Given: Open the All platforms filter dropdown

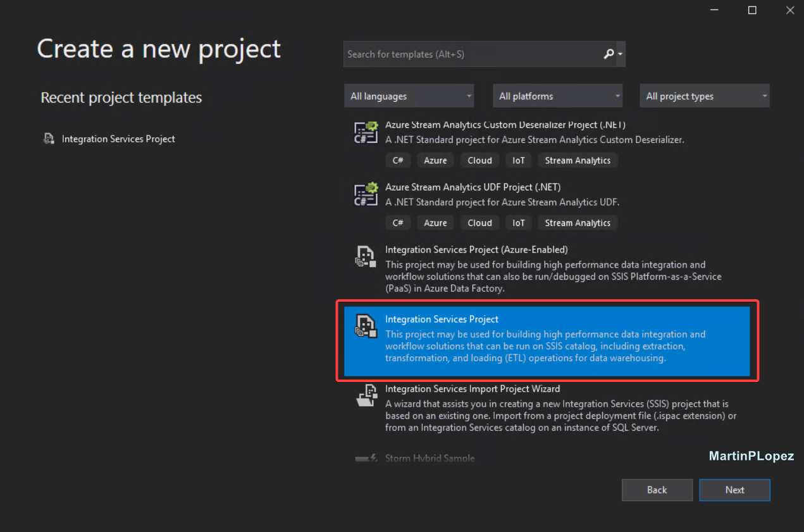Looking at the screenshot, I should [557, 96].
